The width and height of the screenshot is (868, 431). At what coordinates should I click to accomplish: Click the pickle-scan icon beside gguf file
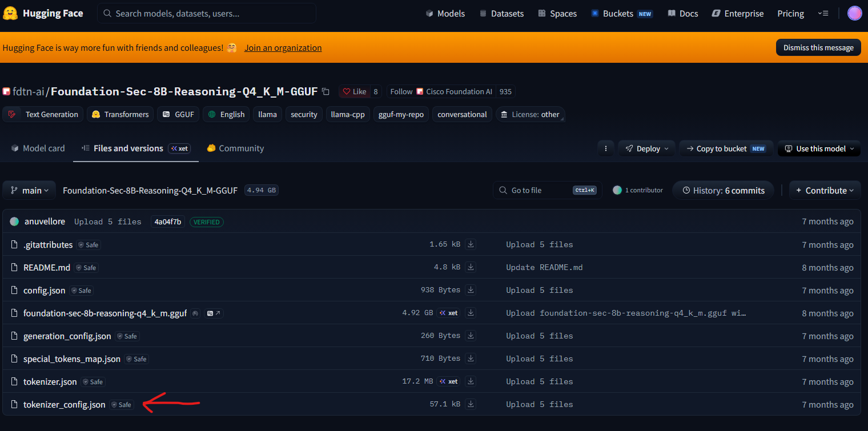[x=195, y=313]
